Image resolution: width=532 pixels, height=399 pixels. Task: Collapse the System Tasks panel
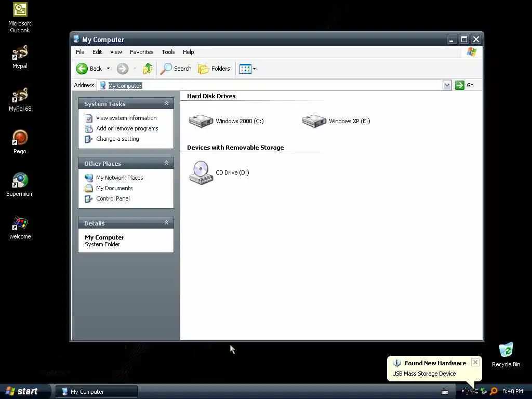point(166,103)
